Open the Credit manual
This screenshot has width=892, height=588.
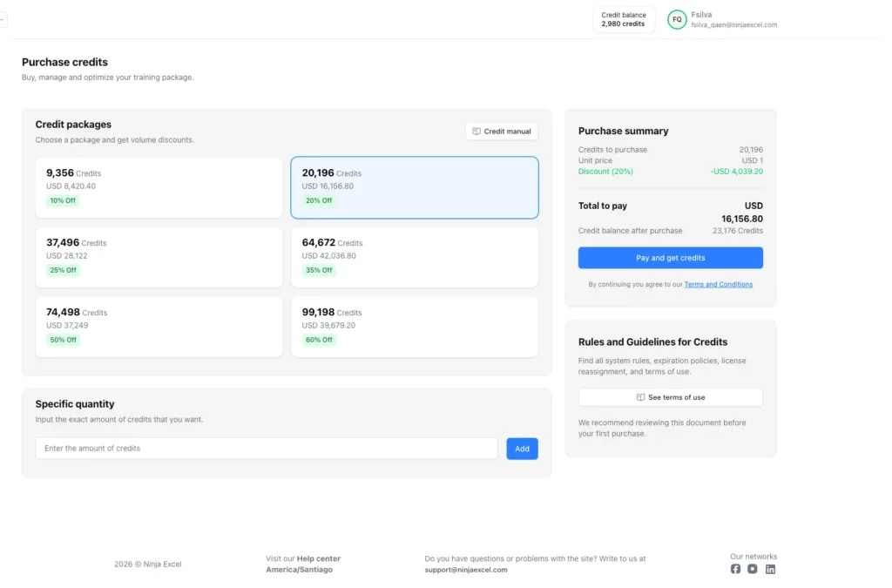501,131
